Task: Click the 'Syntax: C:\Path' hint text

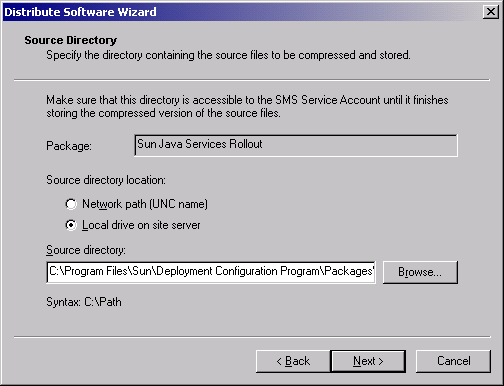Action: point(84,302)
